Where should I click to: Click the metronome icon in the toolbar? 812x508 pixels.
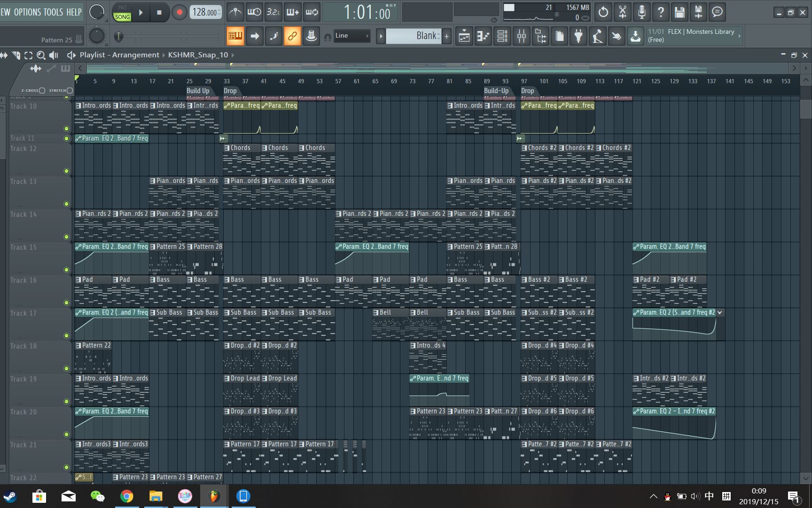tap(235, 13)
